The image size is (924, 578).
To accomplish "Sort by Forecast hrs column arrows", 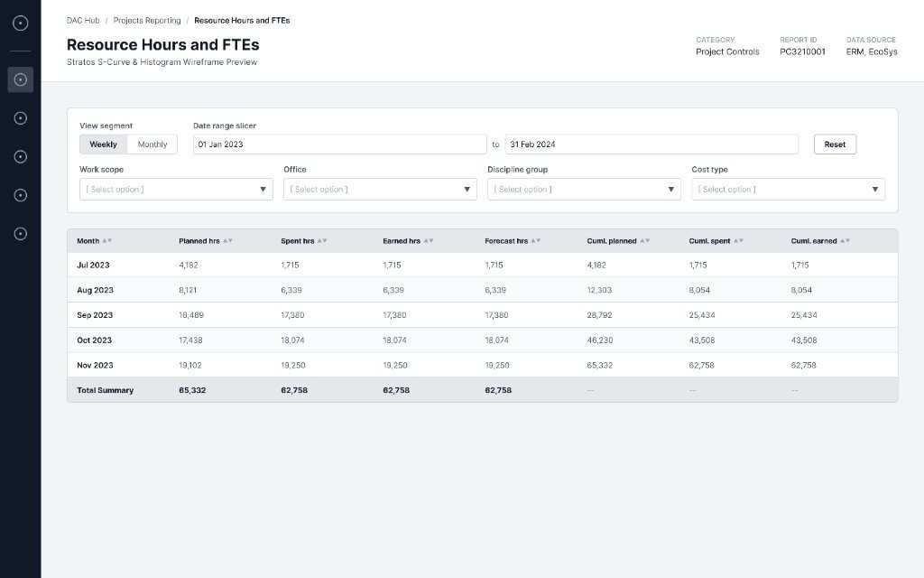I will pos(536,240).
